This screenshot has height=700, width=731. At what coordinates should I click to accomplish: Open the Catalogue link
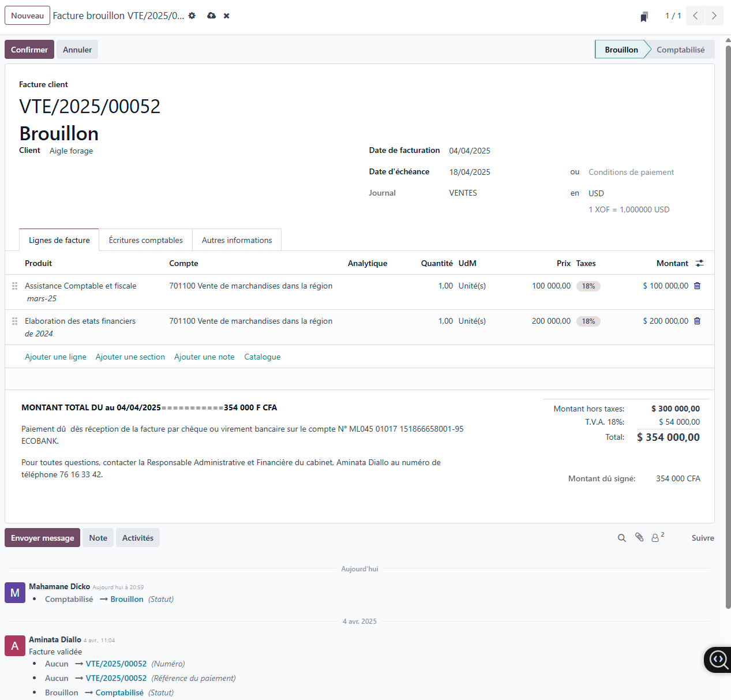pos(263,357)
